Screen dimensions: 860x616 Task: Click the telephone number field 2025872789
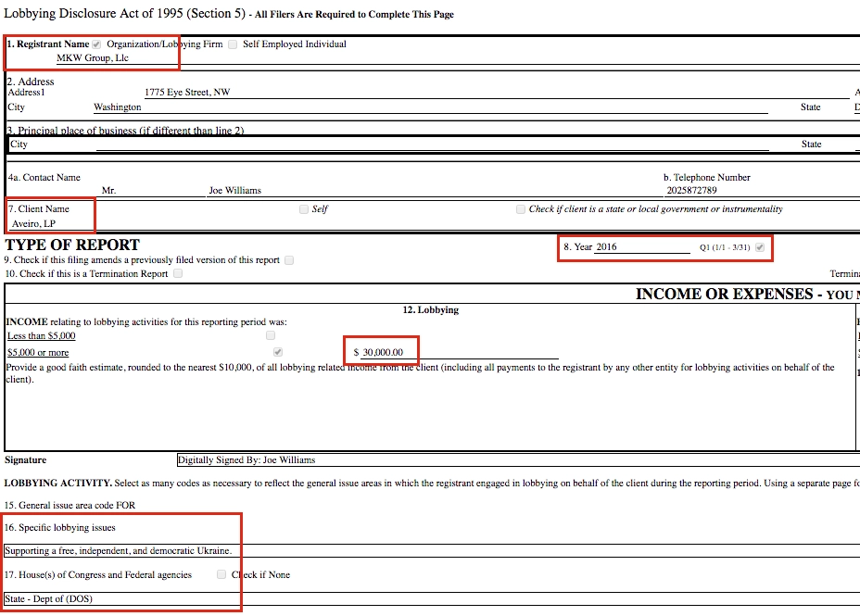[x=691, y=191]
